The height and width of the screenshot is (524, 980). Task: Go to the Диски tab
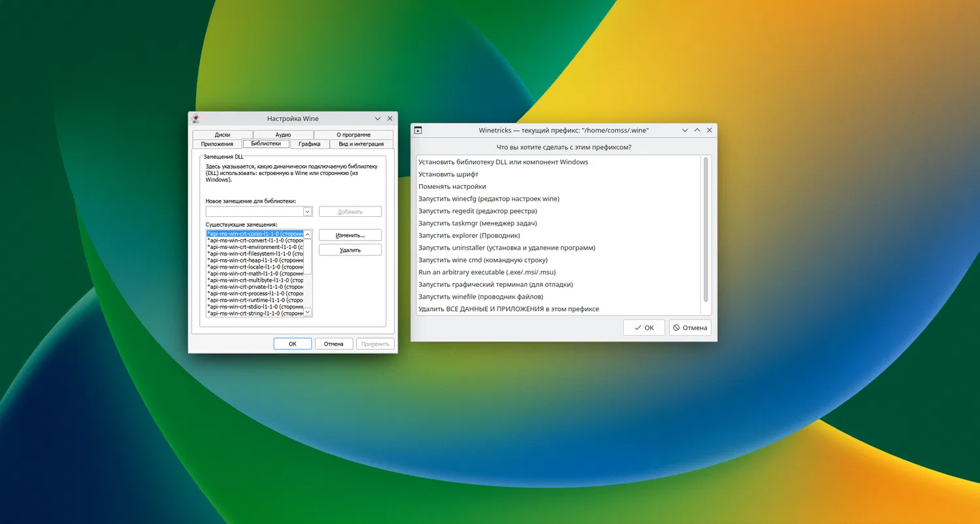(222, 135)
